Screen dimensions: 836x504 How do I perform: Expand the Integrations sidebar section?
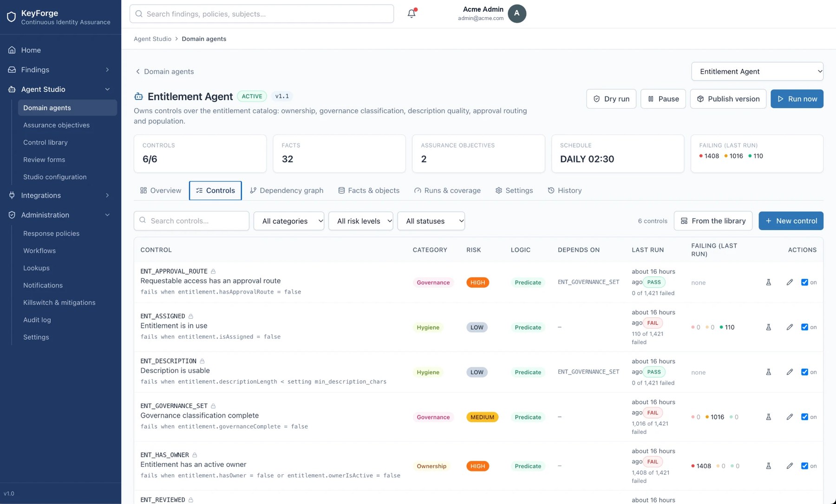pyautogui.click(x=60, y=195)
